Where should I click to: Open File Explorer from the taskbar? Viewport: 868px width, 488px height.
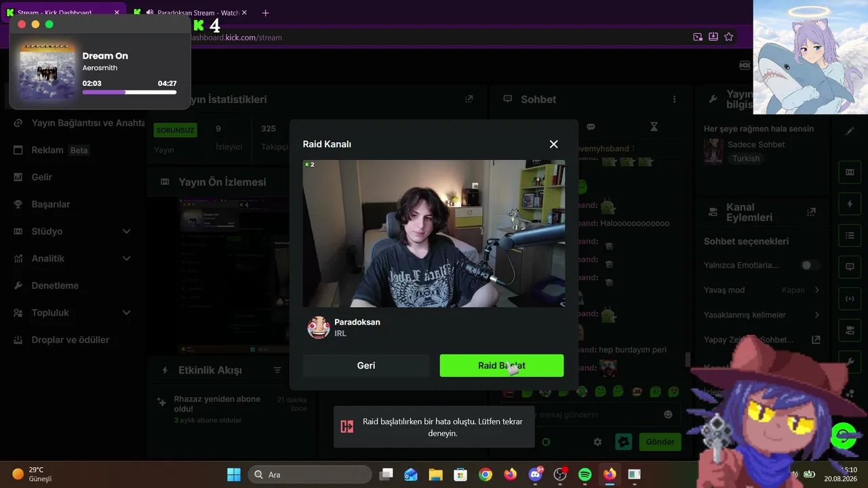[x=435, y=474]
